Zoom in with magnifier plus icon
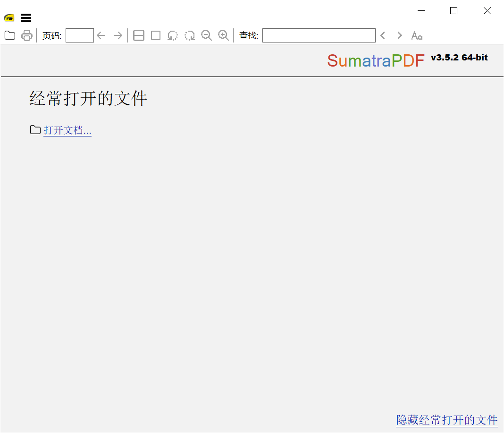 [x=223, y=35]
